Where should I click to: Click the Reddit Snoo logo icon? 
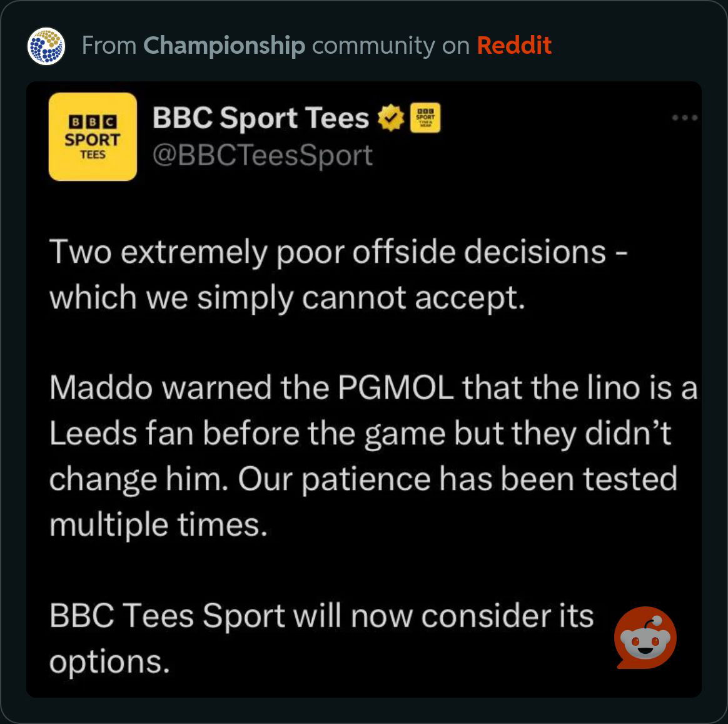(x=645, y=638)
